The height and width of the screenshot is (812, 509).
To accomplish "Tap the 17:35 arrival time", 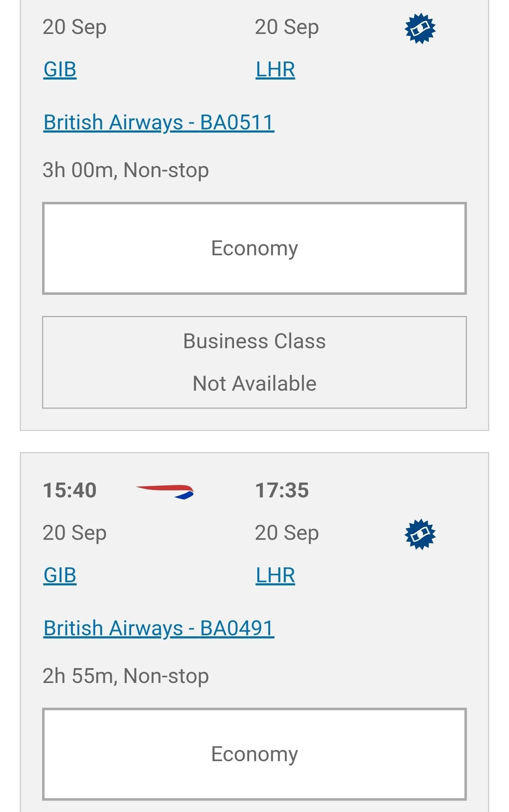I will [x=282, y=490].
